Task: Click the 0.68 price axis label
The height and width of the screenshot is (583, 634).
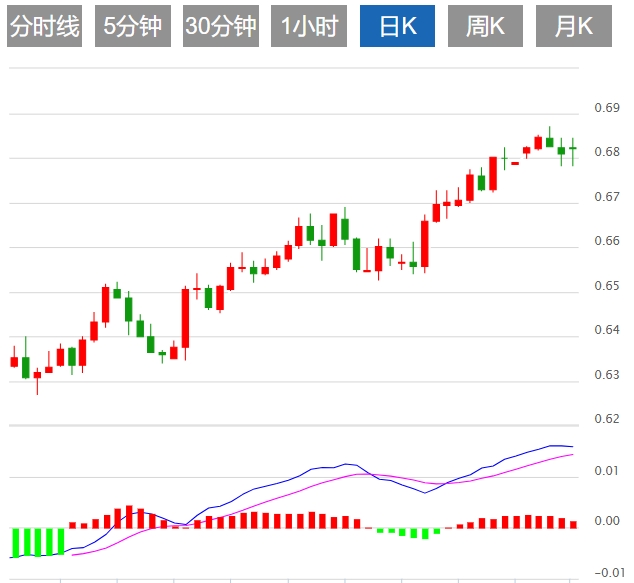Action: (606, 152)
